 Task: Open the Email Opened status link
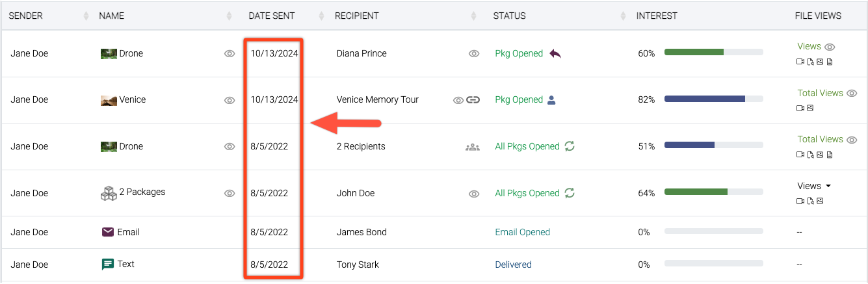522,232
